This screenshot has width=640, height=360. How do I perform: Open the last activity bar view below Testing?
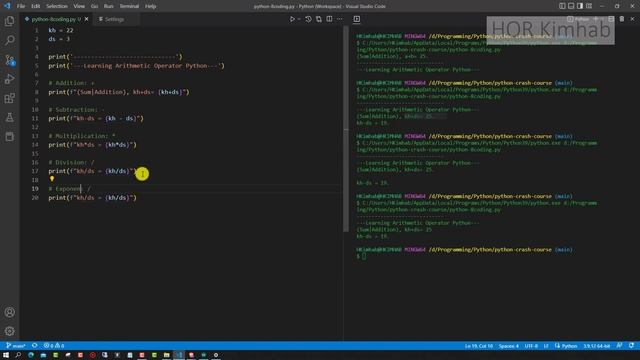9,137
